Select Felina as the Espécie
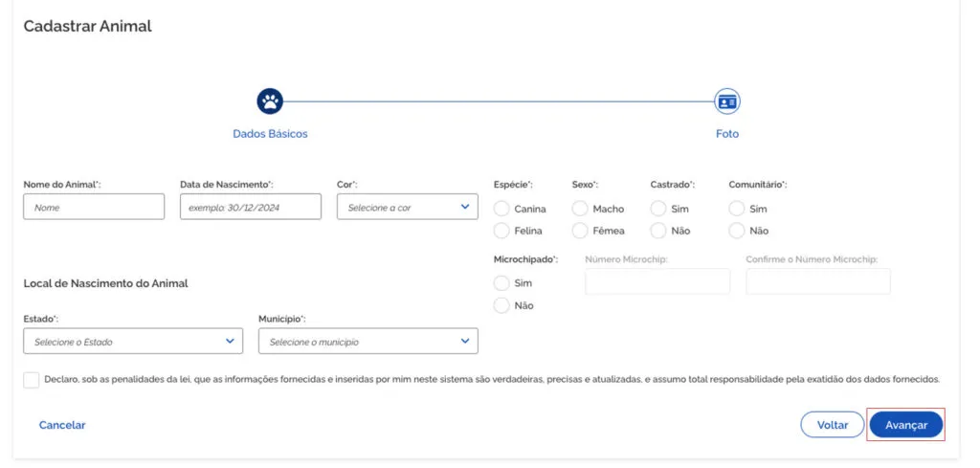This screenshot has width=980, height=468. pyautogui.click(x=501, y=231)
